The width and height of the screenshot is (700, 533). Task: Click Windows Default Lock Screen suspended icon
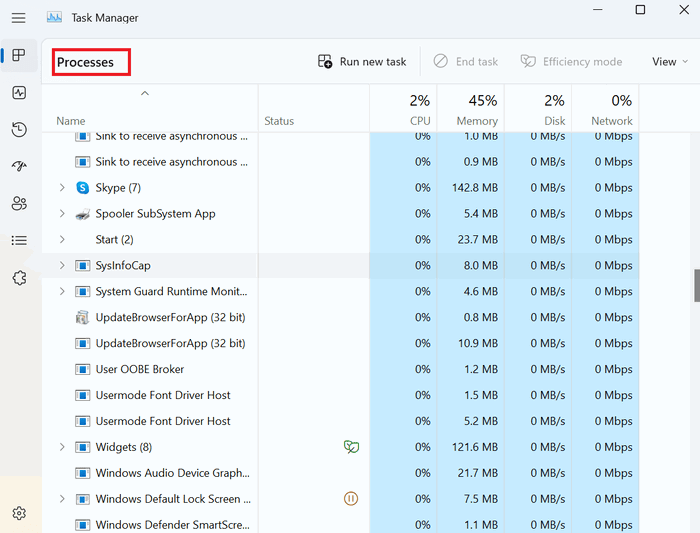point(351,499)
